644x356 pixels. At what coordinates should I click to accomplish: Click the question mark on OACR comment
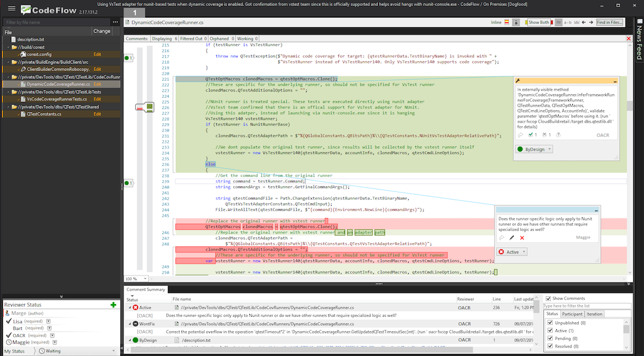point(558,134)
